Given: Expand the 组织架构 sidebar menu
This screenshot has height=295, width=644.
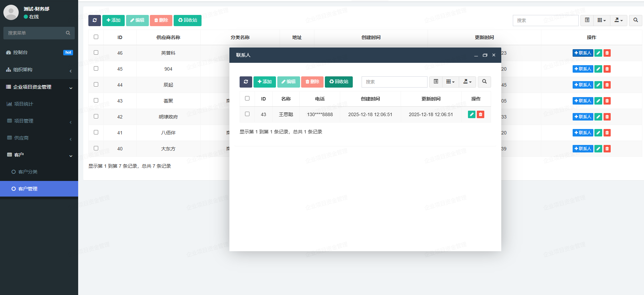Looking at the screenshot, I should pyautogui.click(x=39, y=70).
